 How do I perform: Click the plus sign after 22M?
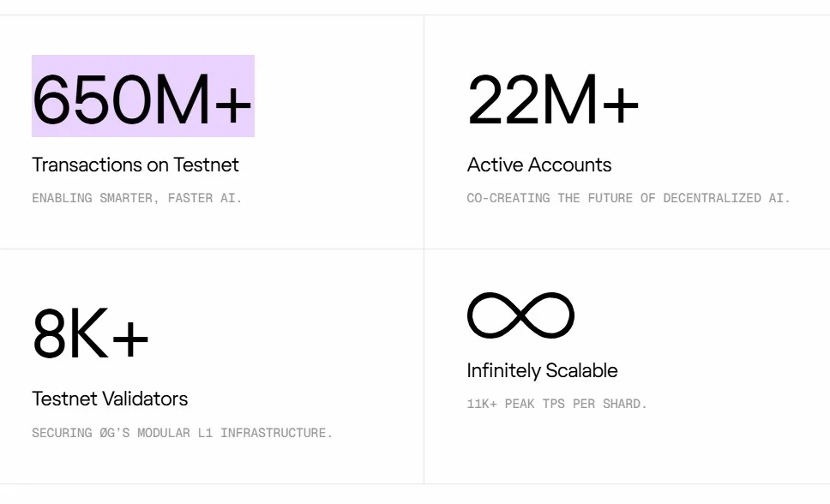click(620, 101)
